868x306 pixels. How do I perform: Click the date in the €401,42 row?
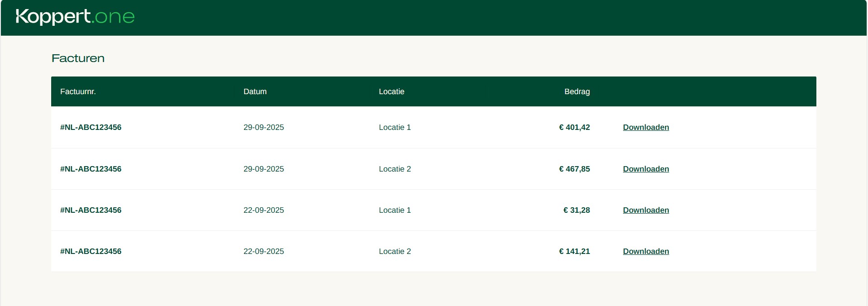point(264,127)
